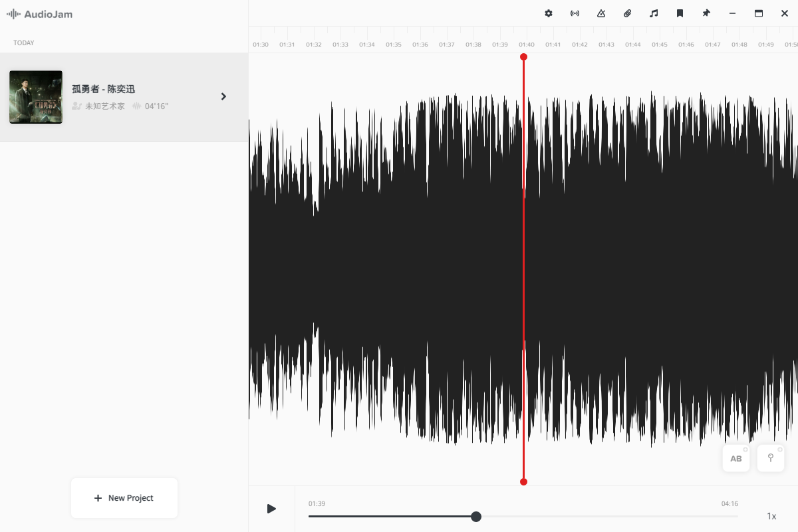Click the paperclip attachment icon
The height and width of the screenshot is (532, 798).
[x=627, y=13]
